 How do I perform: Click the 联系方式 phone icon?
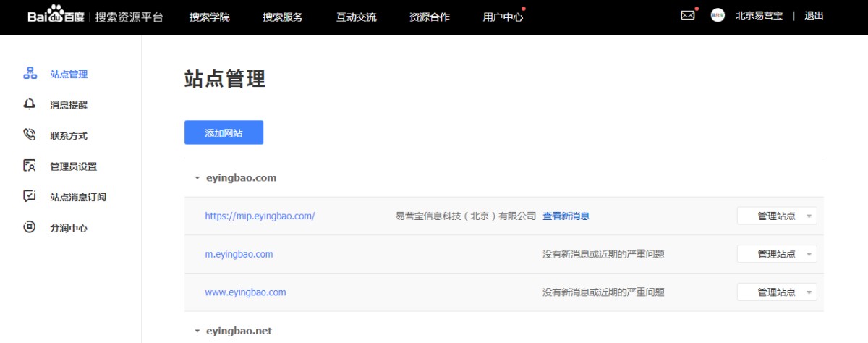pos(30,135)
